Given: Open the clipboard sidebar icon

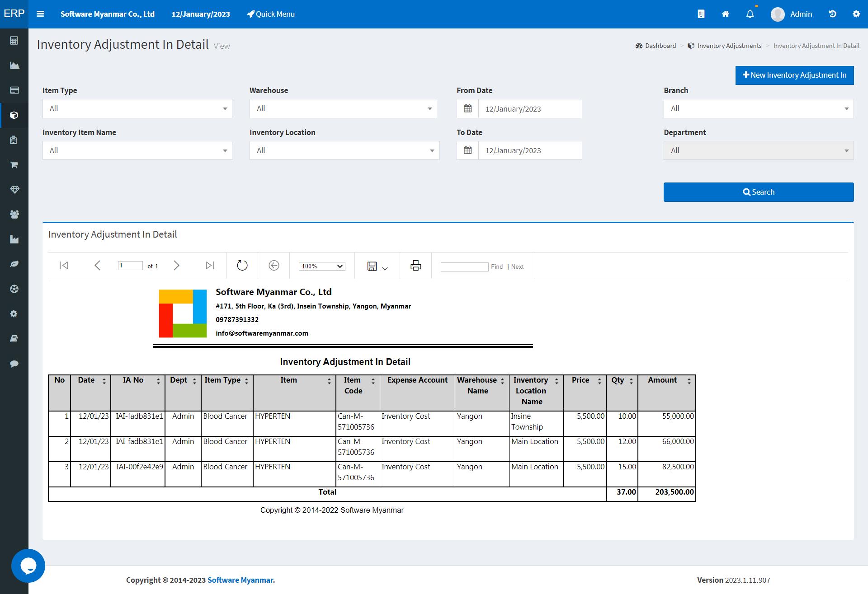Looking at the screenshot, I should (14, 140).
